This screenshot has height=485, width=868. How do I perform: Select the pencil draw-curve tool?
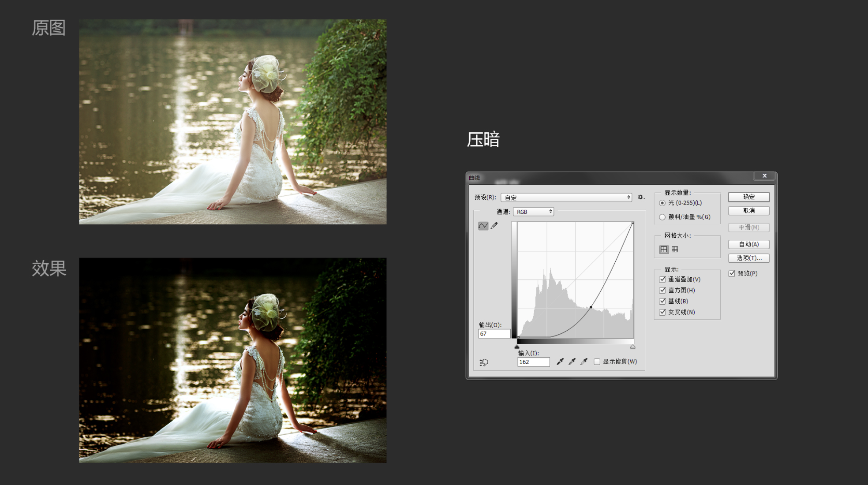[494, 226]
